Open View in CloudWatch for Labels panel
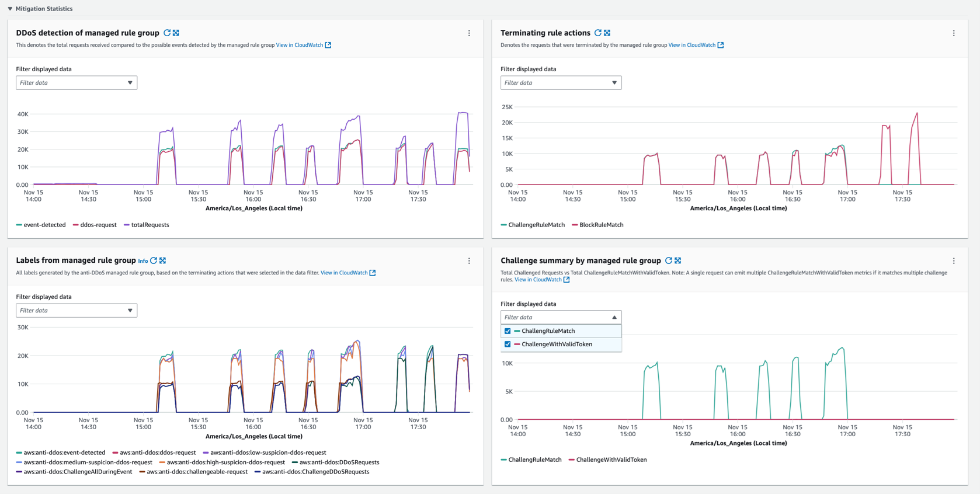Viewport: 980px width, 494px height. 344,273
